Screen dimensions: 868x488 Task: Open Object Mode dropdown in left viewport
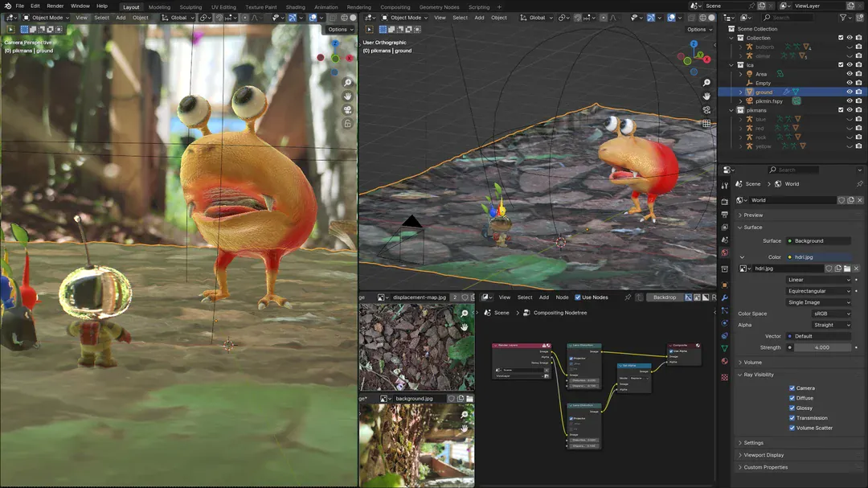[47, 18]
